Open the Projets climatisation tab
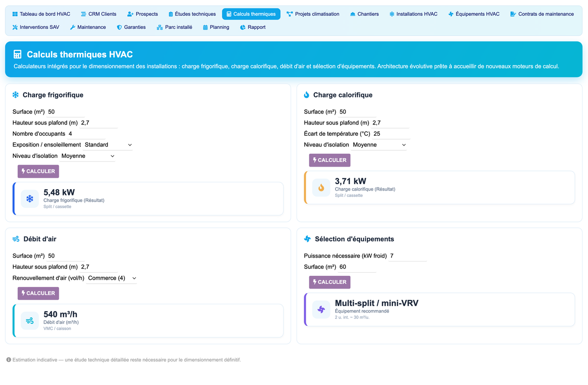Screen dimensions: 588x385 pyautogui.click(x=313, y=14)
